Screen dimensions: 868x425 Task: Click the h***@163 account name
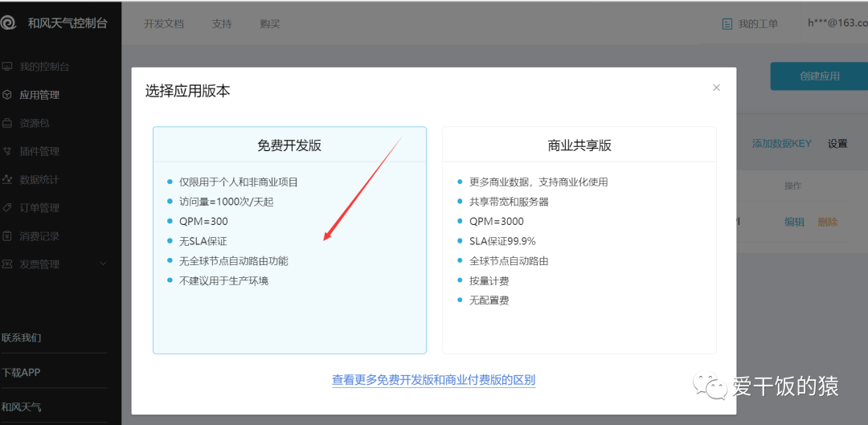point(837,22)
